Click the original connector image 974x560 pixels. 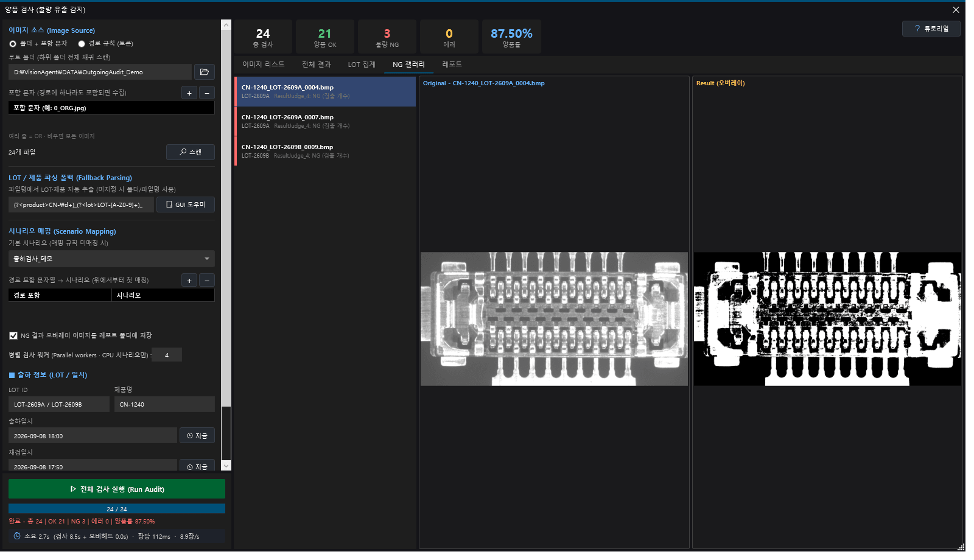click(x=554, y=319)
